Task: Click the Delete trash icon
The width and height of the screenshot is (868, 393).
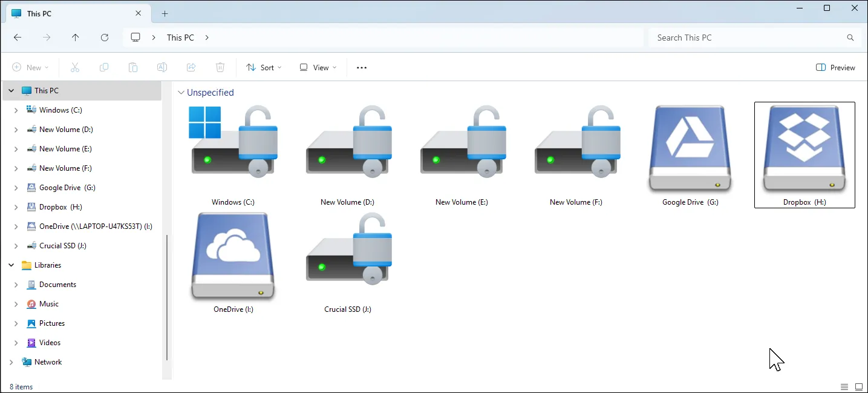Action: (220, 67)
